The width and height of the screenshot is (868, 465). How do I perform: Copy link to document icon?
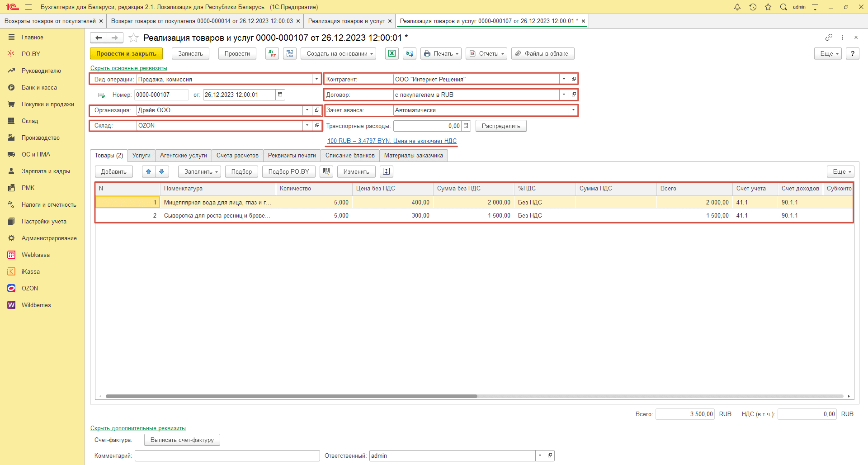point(829,37)
